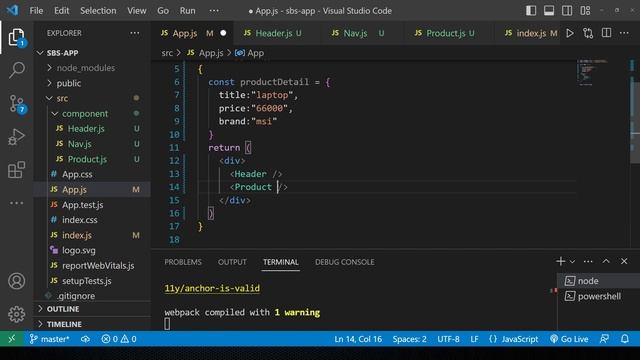The width and height of the screenshot is (640, 360).
Task: Open the Source Control view
Action: (16, 104)
